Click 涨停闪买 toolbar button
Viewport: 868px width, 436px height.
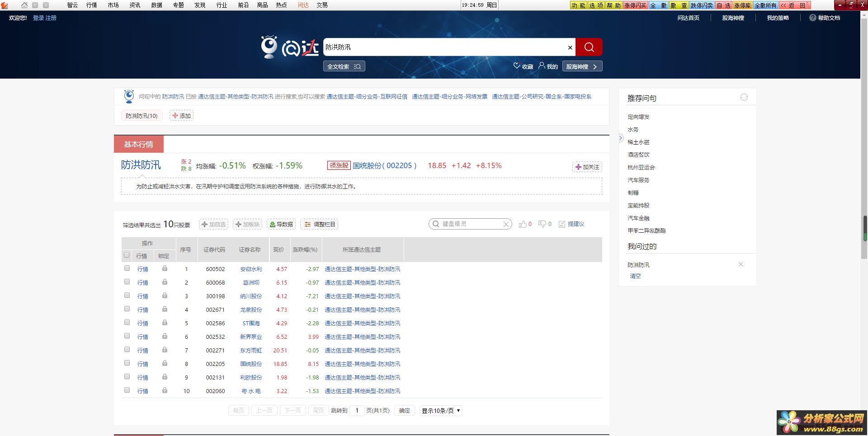[x=635, y=5]
